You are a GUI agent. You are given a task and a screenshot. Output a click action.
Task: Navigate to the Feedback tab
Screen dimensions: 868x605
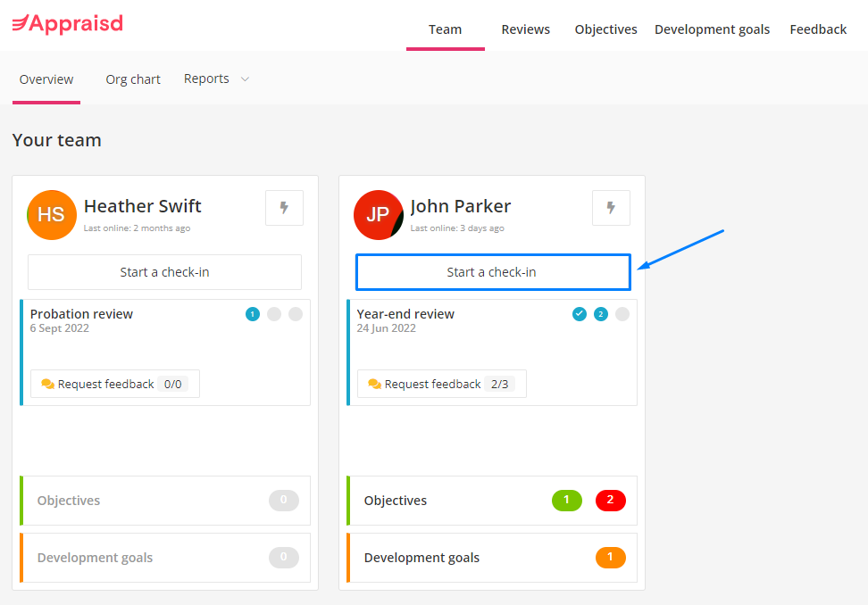click(x=818, y=29)
